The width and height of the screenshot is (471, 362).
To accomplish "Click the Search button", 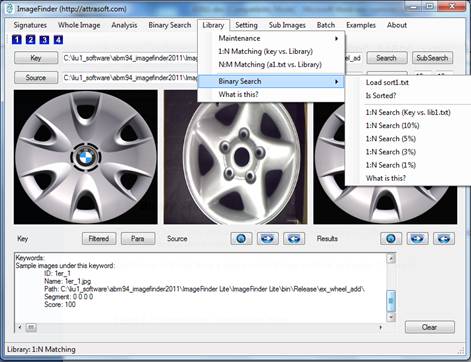I will [387, 58].
